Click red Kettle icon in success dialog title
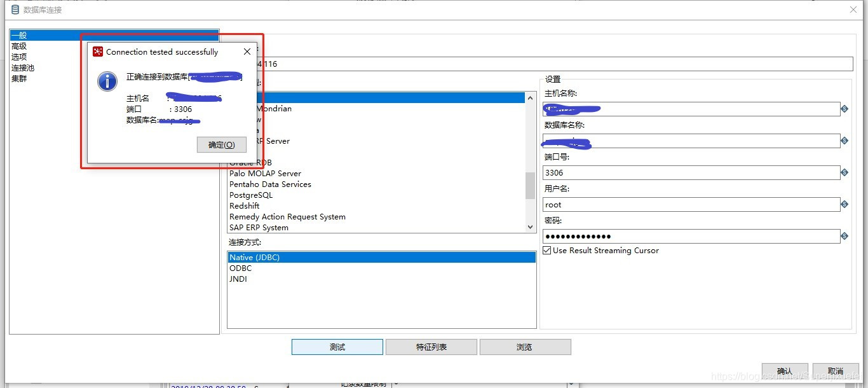868x388 pixels. pos(98,52)
